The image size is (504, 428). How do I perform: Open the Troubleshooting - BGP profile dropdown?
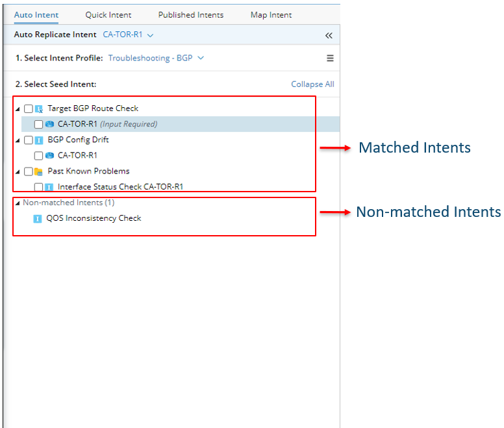coord(156,58)
